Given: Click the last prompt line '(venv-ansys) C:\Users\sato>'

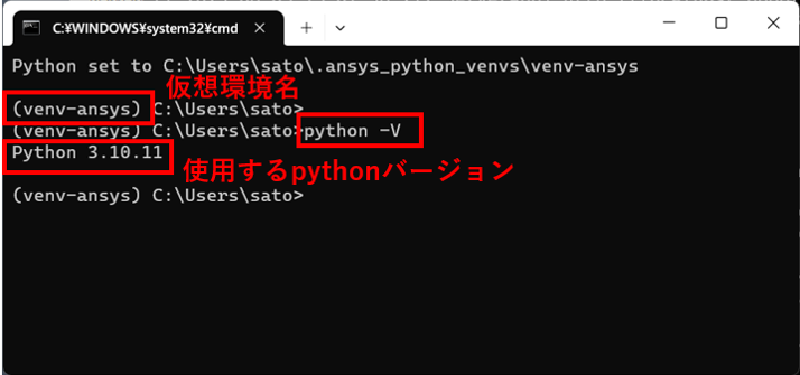Looking at the screenshot, I should point(157,195).
